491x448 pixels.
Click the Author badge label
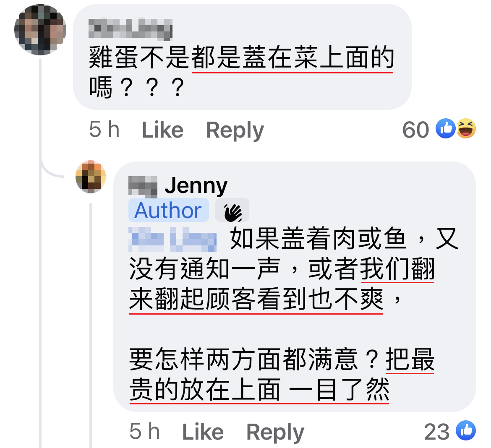(168, 210)
